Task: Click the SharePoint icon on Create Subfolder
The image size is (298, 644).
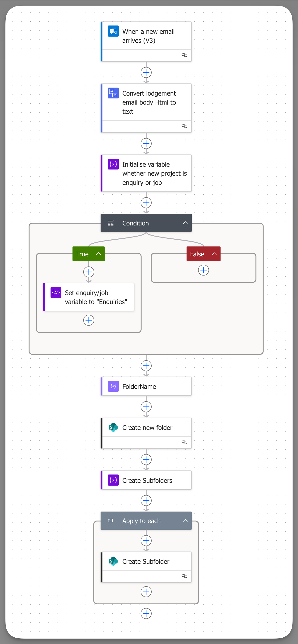Action: (113, 561)
